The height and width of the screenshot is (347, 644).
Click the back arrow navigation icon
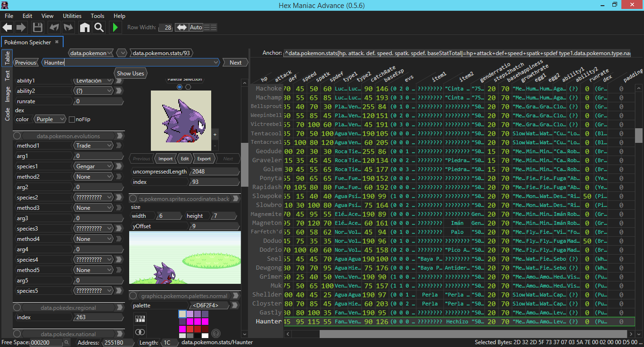pos(8,27)
